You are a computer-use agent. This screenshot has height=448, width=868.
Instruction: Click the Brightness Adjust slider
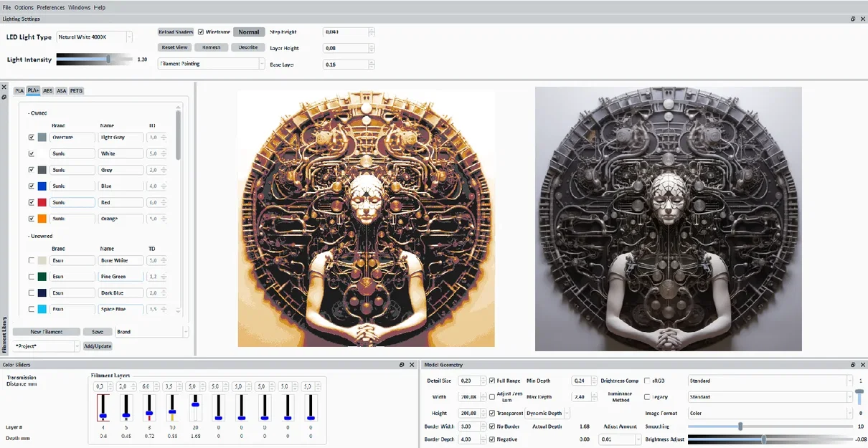770,439
